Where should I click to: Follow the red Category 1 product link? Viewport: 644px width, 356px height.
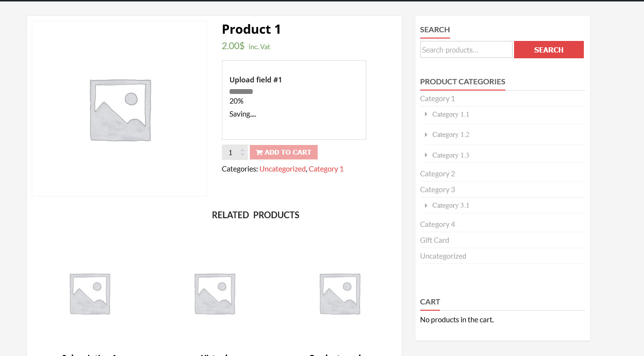tap(326, 169)
